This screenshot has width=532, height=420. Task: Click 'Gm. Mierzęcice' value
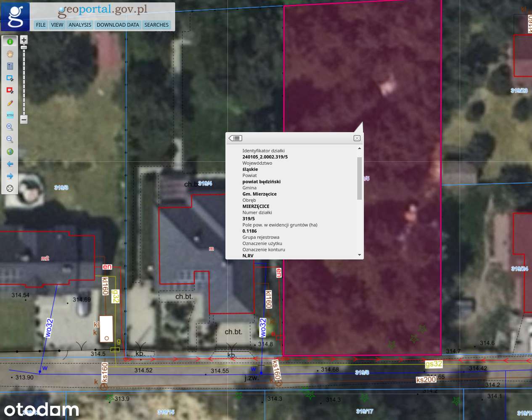click(259, 194)
